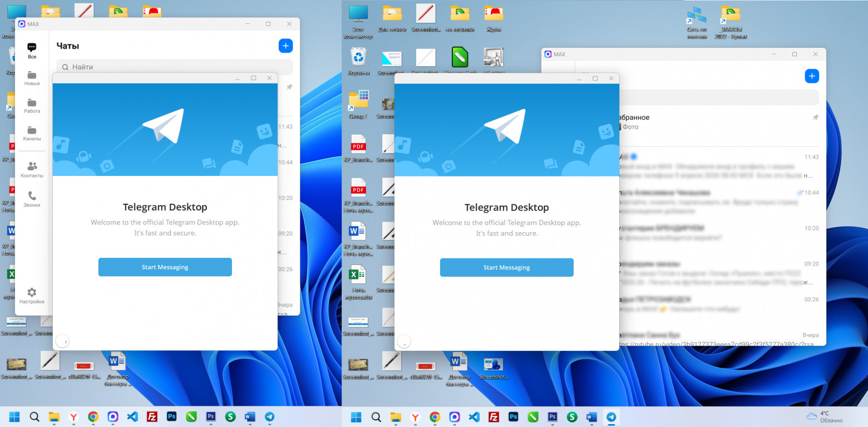The width and height of the screenshot is (868, 427).
Task: Open the weather widget showing 4°C Облачно
Action: (x=824, y=416)
